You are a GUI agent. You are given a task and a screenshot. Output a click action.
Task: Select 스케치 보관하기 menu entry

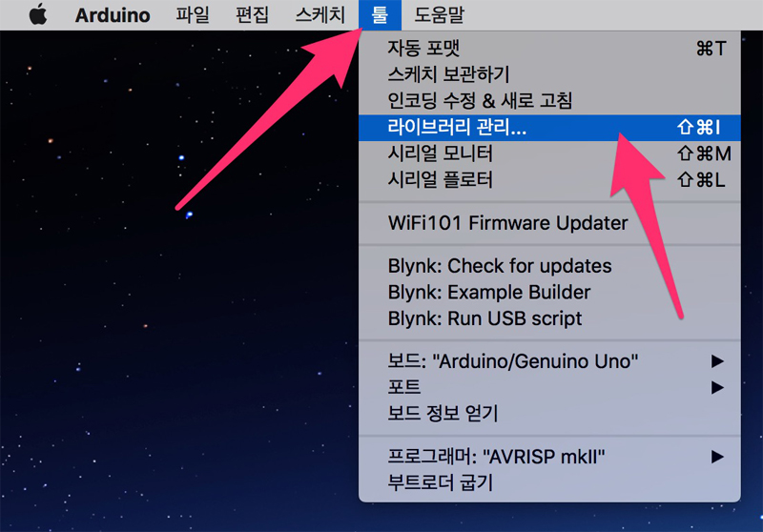coord(549,74)
